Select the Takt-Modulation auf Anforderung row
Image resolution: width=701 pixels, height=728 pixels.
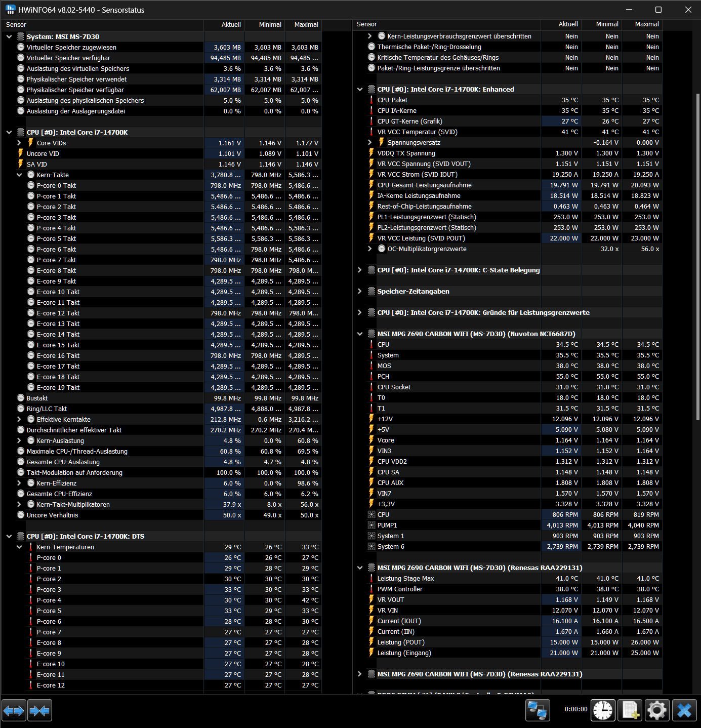(x=162, y=472)
